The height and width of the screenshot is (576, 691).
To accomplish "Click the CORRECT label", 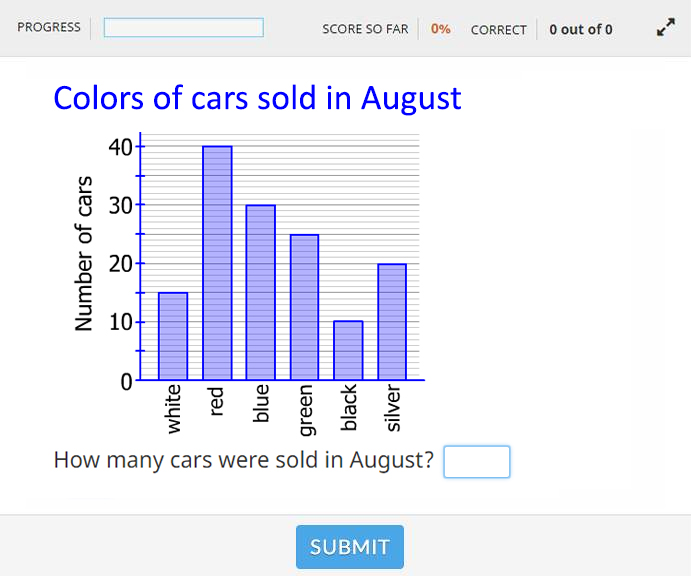I will click(x=499, y=30).
